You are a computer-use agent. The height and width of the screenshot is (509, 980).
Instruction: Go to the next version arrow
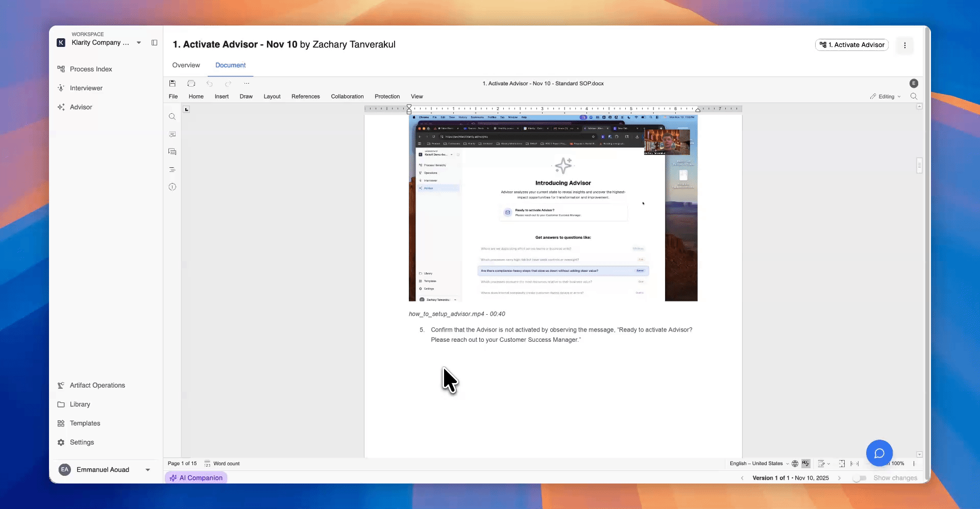tap(839, 478)
